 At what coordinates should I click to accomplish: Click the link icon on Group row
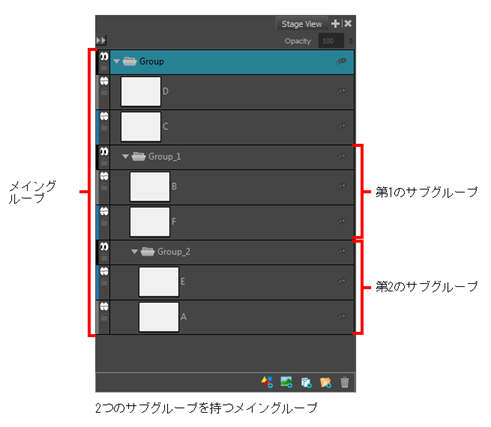click(x=342, y=61)
